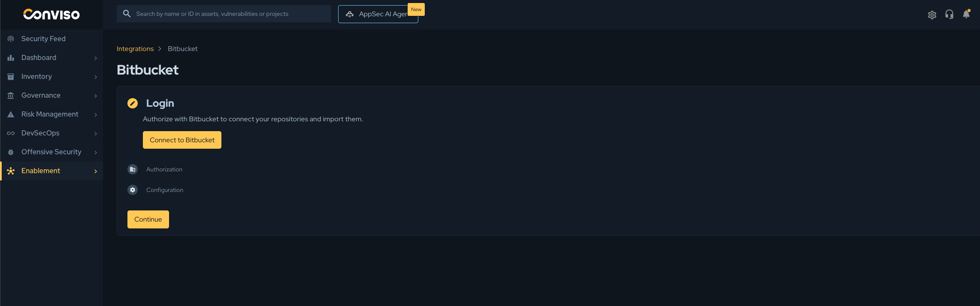The width and height of the screenshot is (980, 306).
Task: Open the notifications bell
Action: tap(966, 14)
